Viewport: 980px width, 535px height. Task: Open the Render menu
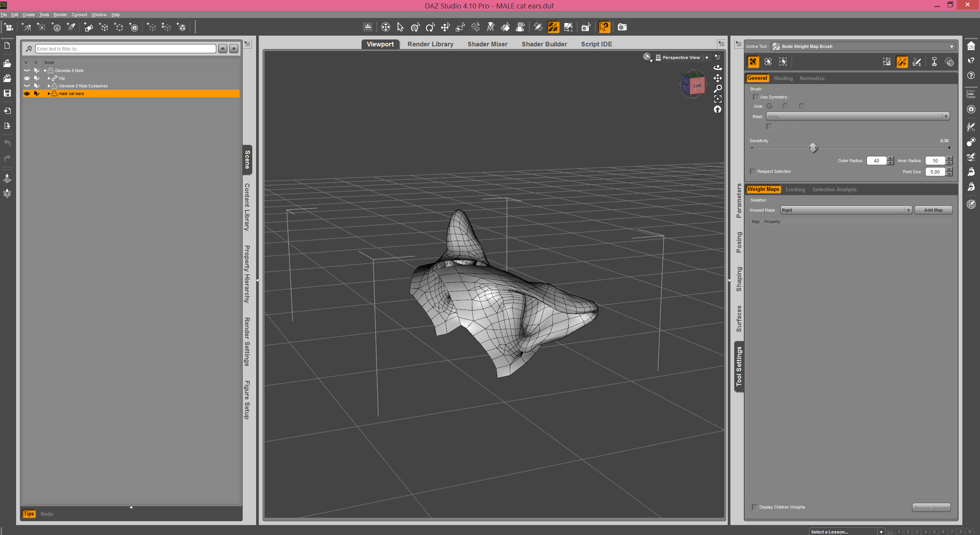(x=60, y=15)
